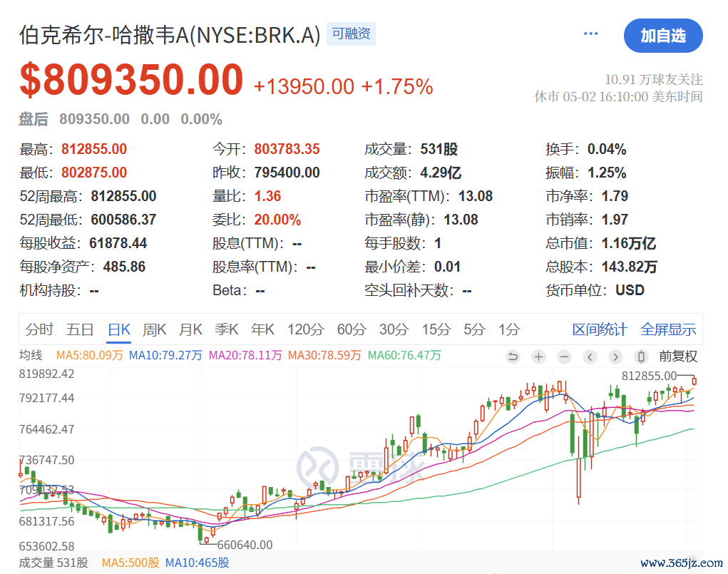This screenshot has height=574, width=728.
Task: Switch to the 60分 timeframe
Action: click(351, 329)
